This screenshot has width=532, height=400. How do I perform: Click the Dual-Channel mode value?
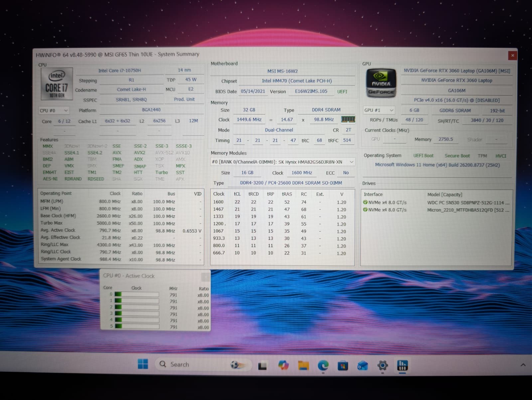(x=279, y=130)
